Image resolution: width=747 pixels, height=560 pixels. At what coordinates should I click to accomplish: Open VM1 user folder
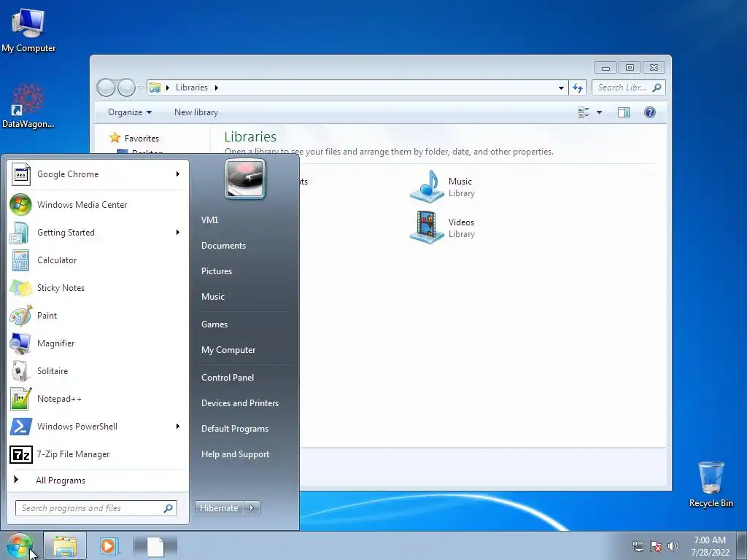tap(209, 220)
